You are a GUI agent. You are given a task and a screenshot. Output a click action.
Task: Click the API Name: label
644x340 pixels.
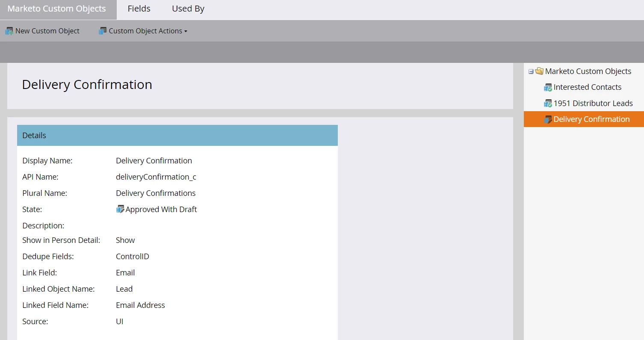tap(40, 177)
